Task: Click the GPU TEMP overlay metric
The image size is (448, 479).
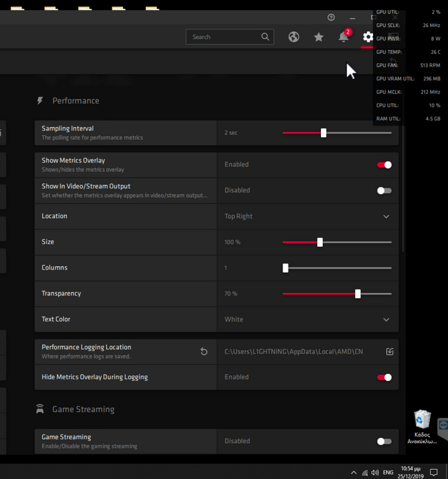Action: [x=408, y=52]
